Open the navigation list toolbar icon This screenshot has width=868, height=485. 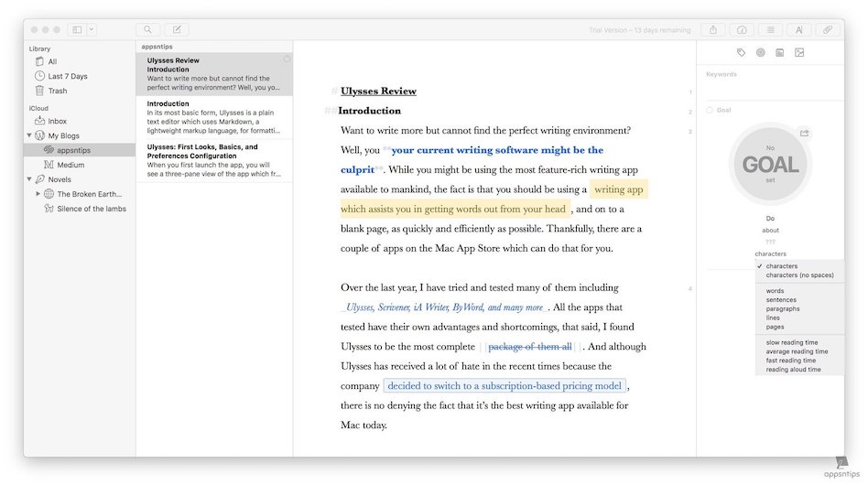[x=771, y=29]
